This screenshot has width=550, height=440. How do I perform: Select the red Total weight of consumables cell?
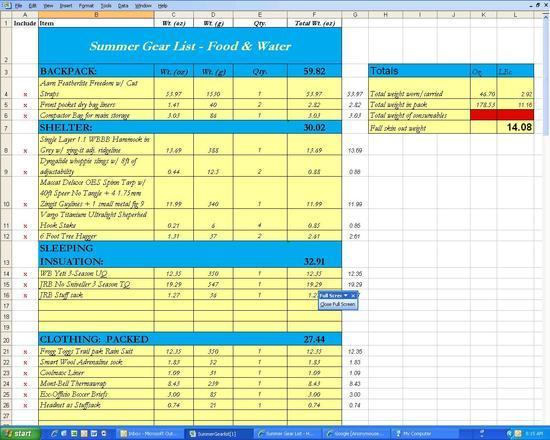point(502,115)
